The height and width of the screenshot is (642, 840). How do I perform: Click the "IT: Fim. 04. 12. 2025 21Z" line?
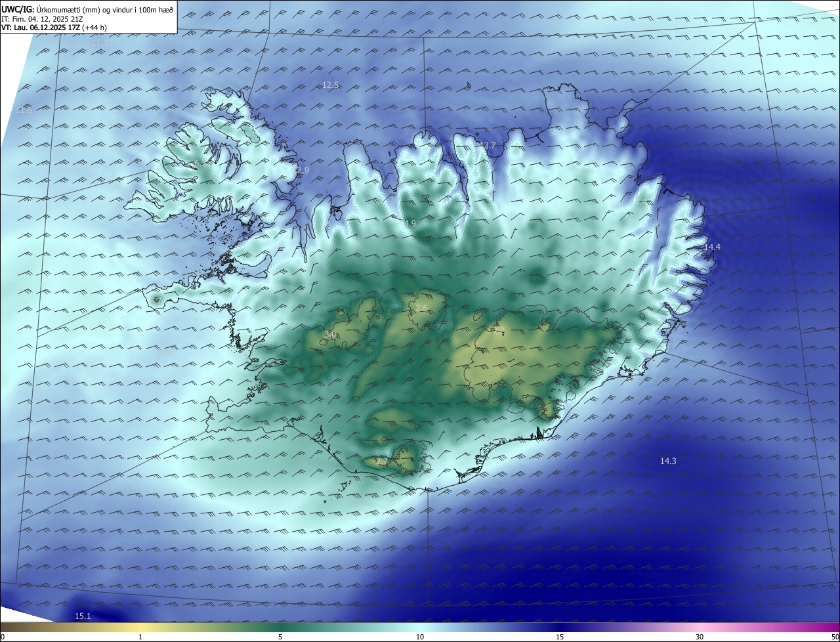click(42, 18)
